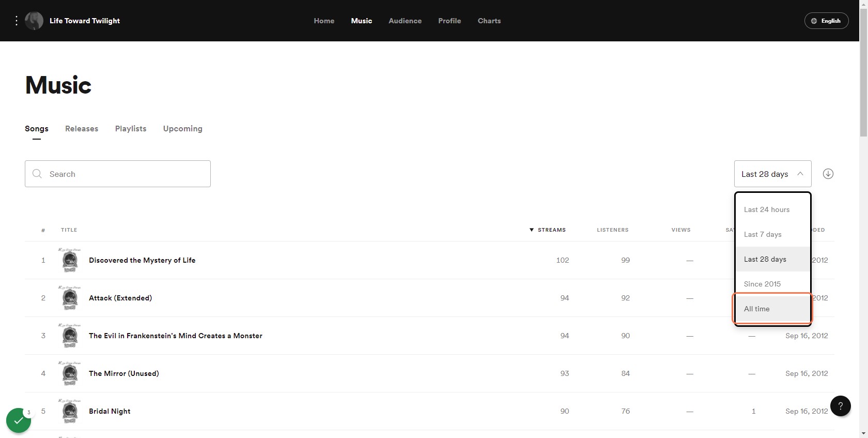Sort by the Streams column header
868x438 pixels.
[x=548, y=230]
